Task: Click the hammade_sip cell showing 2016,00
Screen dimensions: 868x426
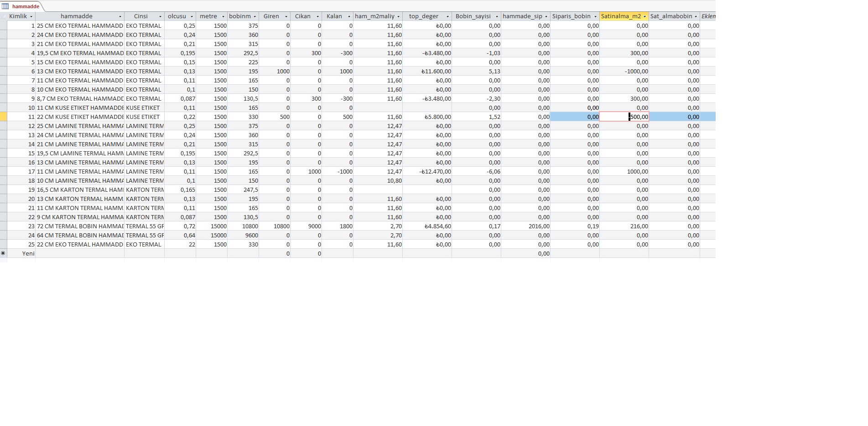Action: coord(525,226)
